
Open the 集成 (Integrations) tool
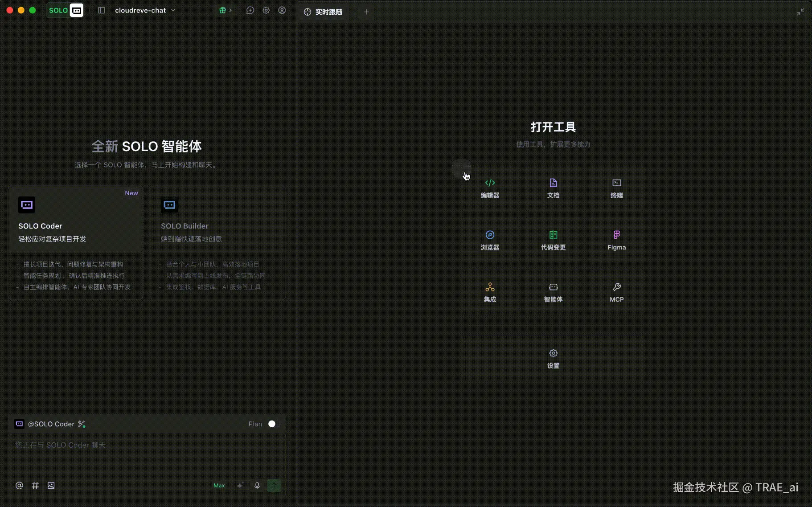490,293
